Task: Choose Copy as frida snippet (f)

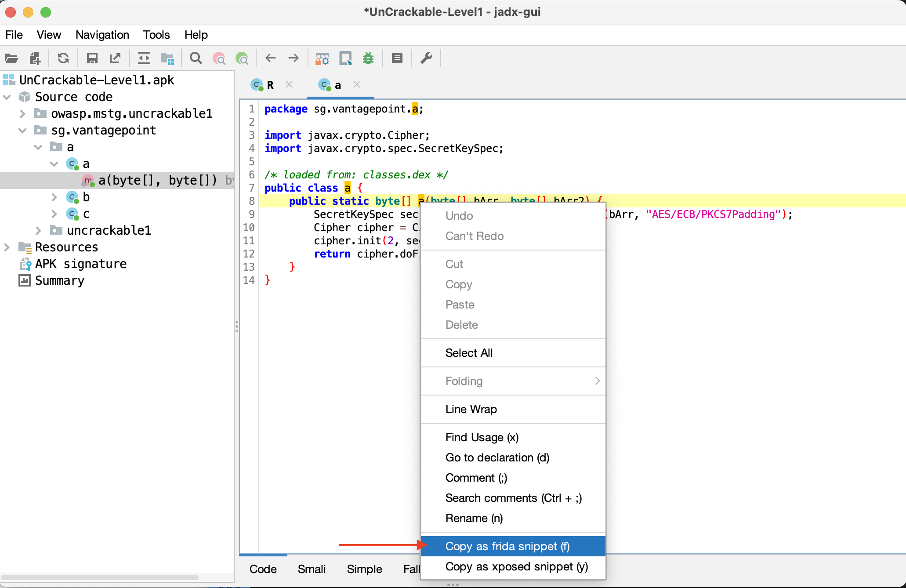Action: click(x=507, y=546)
